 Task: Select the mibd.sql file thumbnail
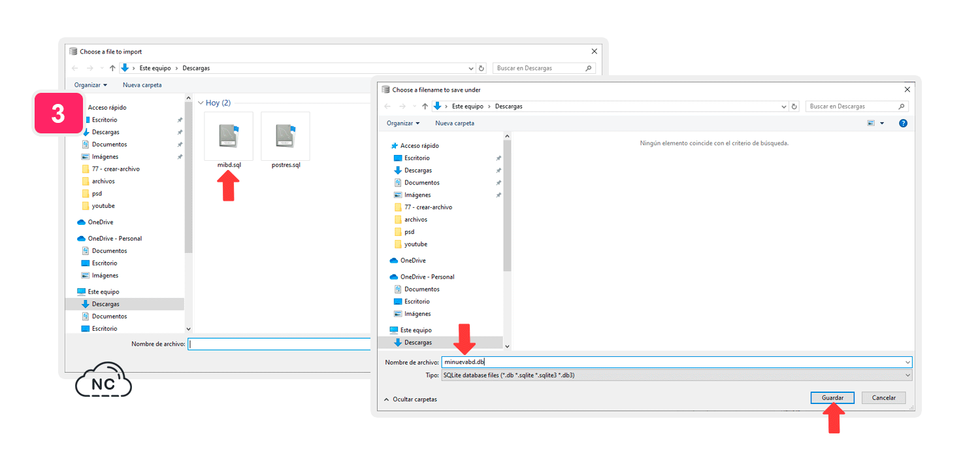coord(229,136)
